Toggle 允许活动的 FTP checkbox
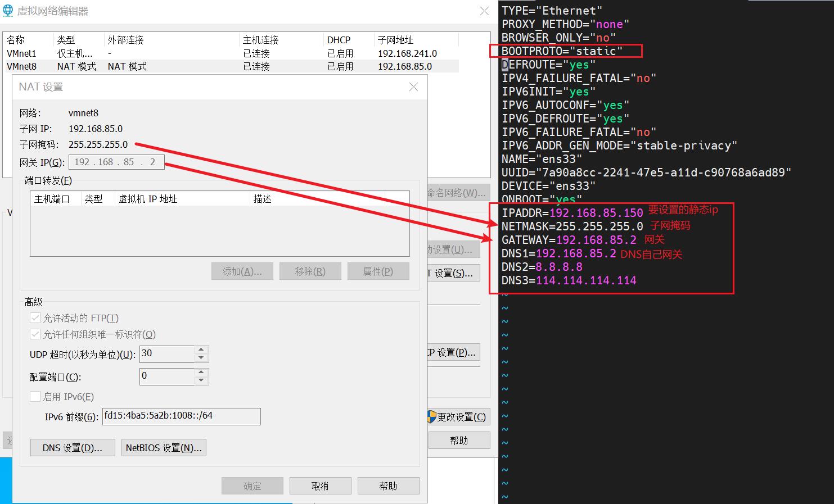The width and height of the screenshot is (834, 504). tap(35, 318)
